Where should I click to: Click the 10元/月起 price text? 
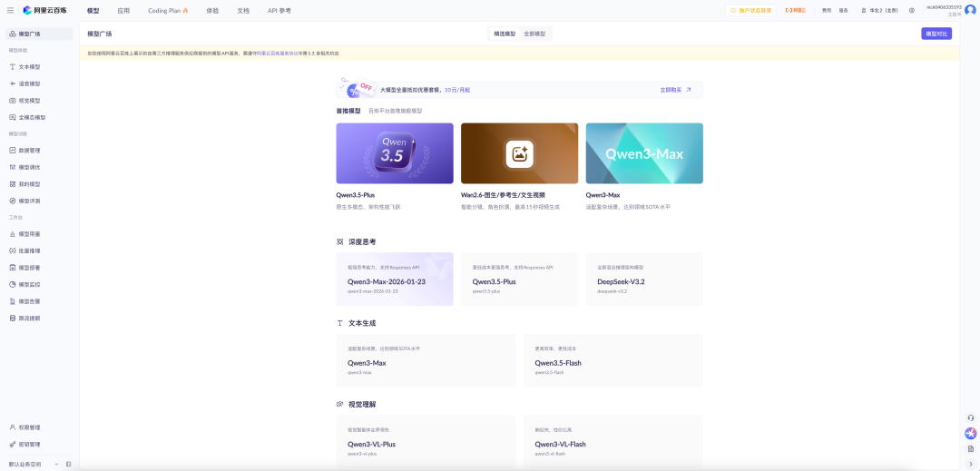pyautogui.click(x=457, y=90)
